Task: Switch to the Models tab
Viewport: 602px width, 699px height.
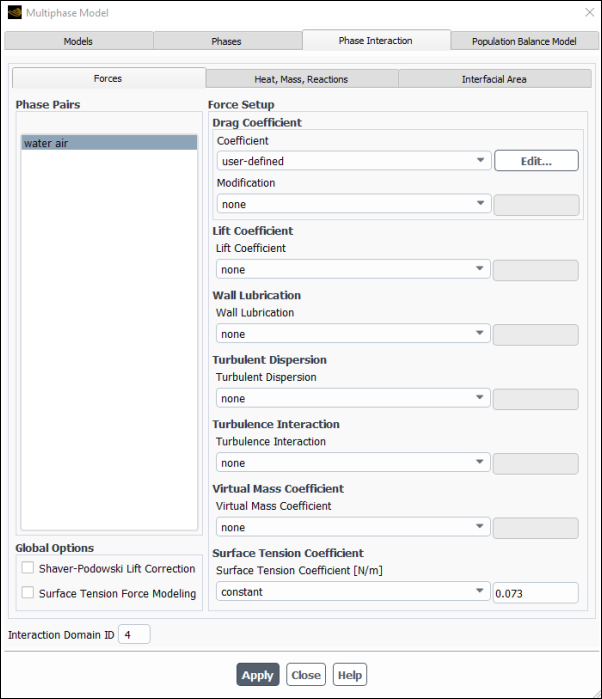Action: (x=78, y=41)
